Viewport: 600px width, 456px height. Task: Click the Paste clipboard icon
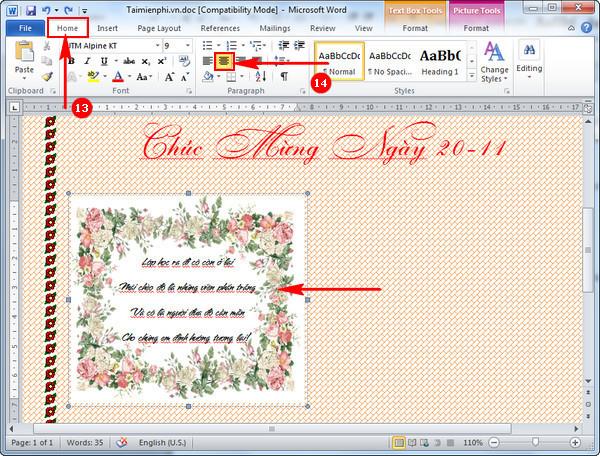coord(24,52)
